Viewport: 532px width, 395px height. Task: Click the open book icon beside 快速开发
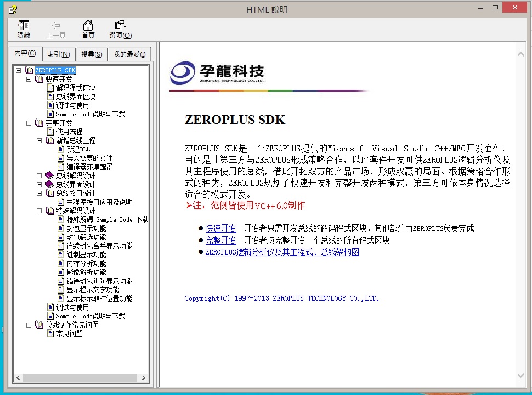click(39, 79)
